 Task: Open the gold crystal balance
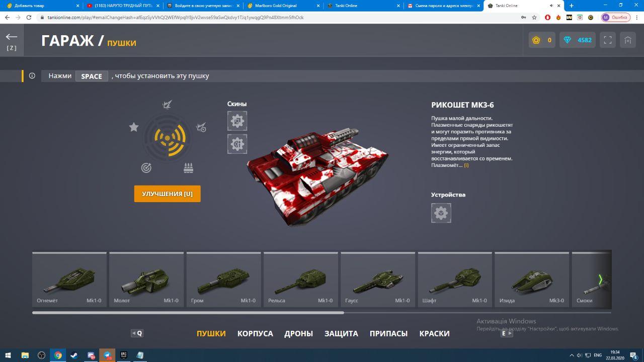point(542,40)
